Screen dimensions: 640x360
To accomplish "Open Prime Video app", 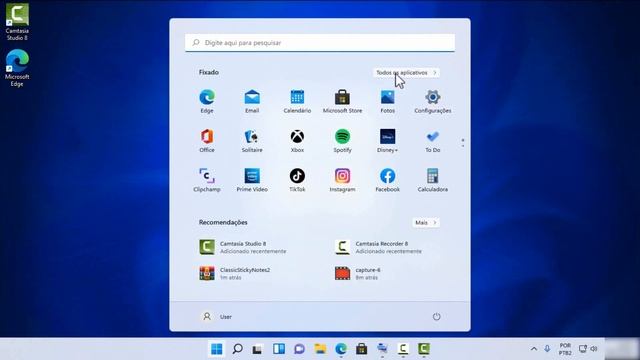I will 252,180.
